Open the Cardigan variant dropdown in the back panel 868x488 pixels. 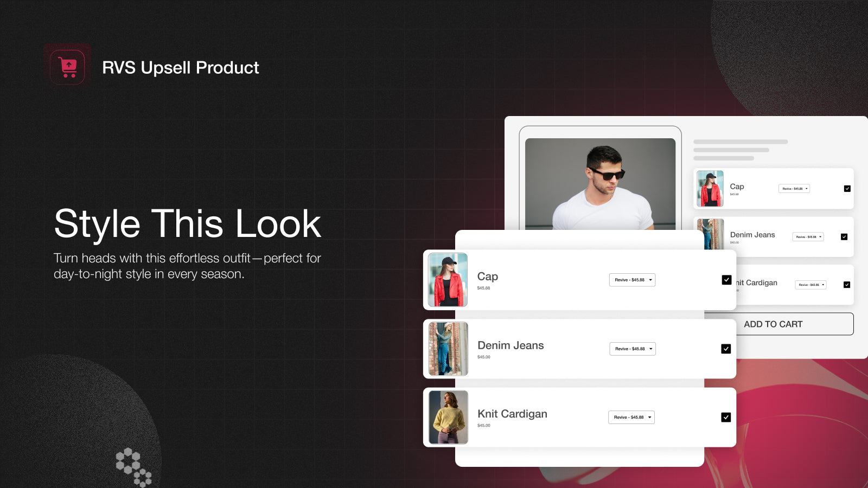[811, 285]
